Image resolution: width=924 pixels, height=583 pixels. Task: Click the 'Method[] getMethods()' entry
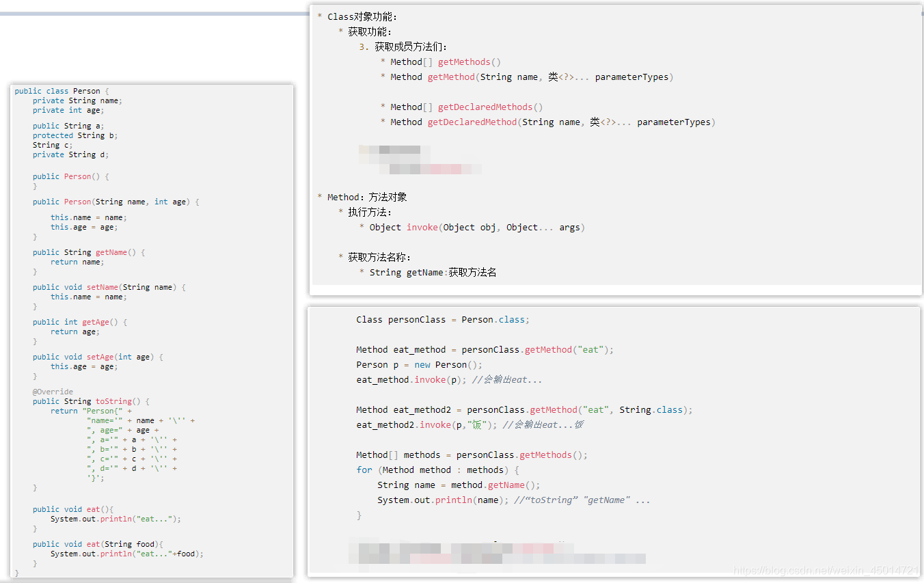441,62
